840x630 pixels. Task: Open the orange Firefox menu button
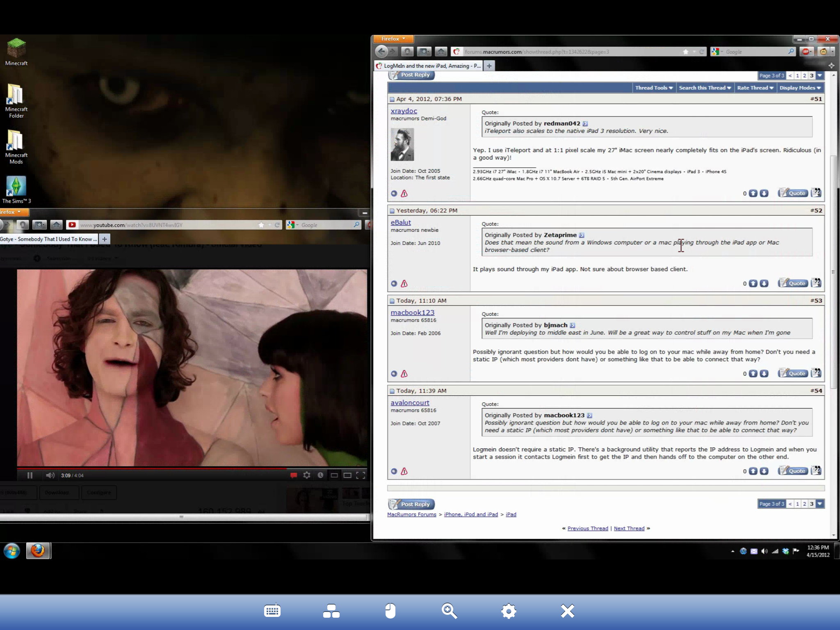pos(393,39)
